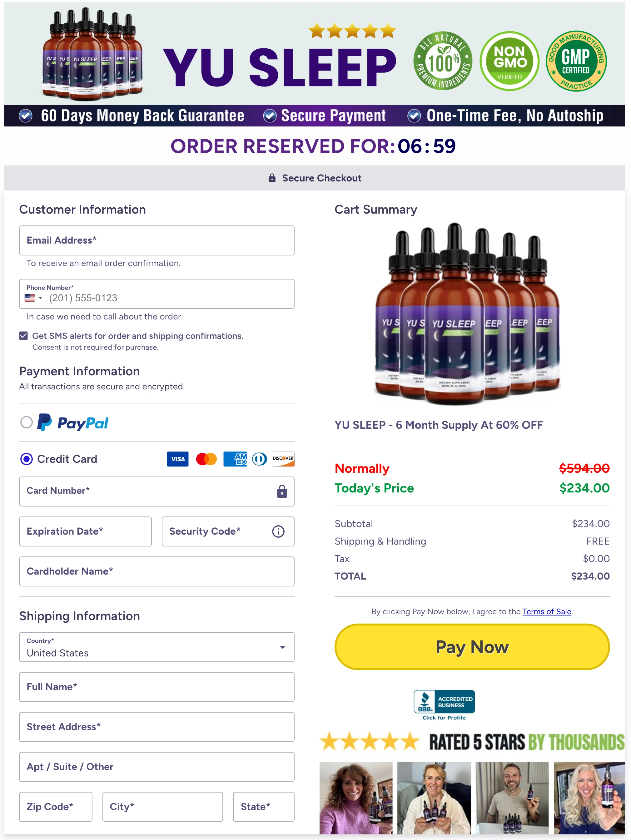Click the Pay Now button
This screenshot has height=840, width=631.
pos(472,647)
